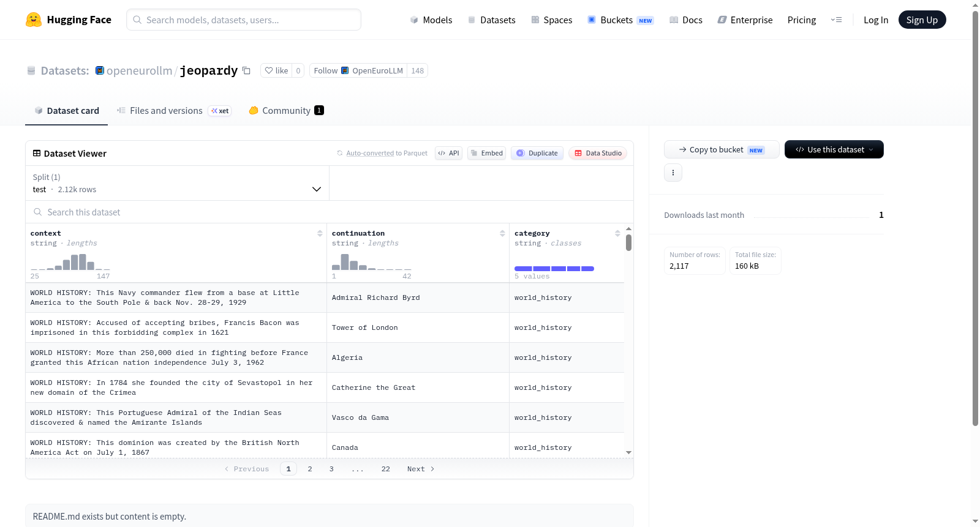This screenshot has width=980, height=527.
Task: Click Log In link
Action: [x=876, y=20]
